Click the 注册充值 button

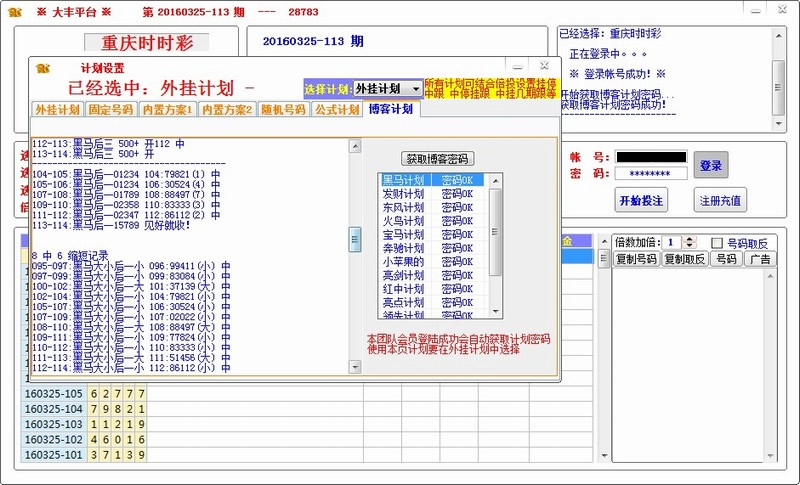click(720, 200)
